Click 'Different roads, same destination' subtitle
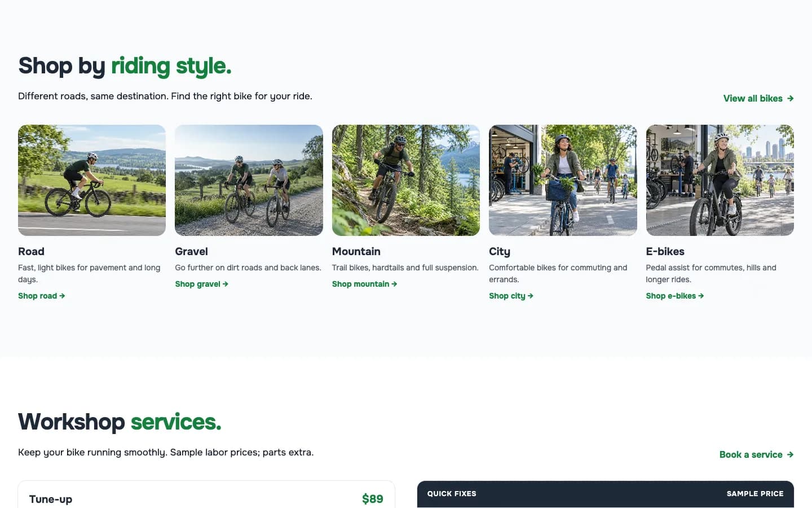This screenshot has width=812, height=508. click(165, 96)
